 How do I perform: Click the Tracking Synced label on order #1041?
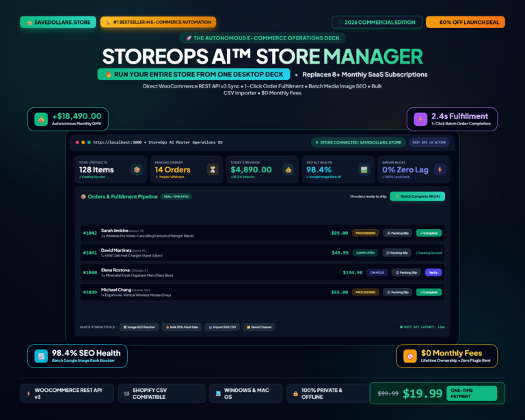tap(429, 253)
